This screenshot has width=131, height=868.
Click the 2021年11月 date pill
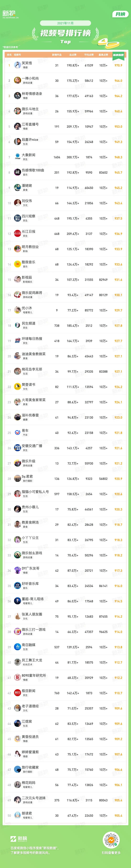(65, 23)
